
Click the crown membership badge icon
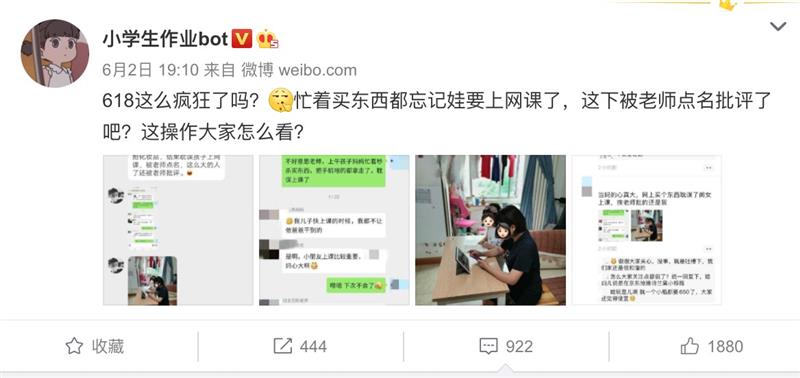coord(267,39)
